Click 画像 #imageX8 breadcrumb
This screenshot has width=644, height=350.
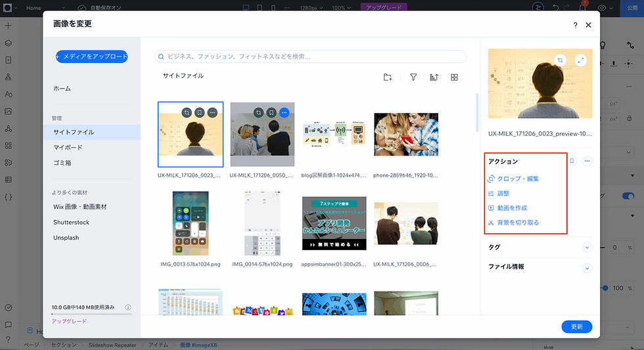point(198,345)
